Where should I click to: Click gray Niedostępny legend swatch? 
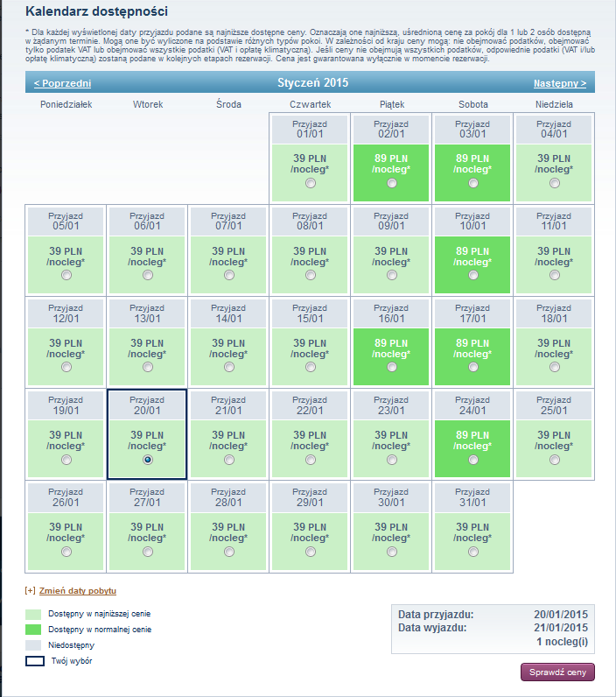pos(33,645)
